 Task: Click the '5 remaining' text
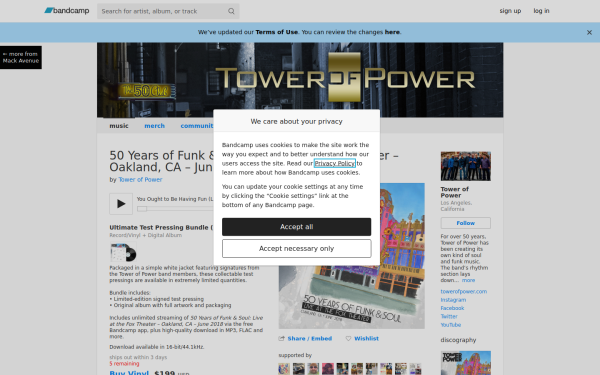(x=124, y=364)
